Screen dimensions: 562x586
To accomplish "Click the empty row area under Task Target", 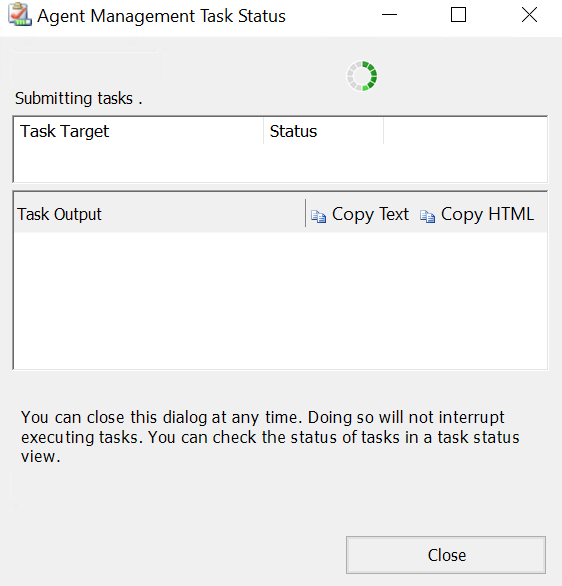I will tap(281, 163).
